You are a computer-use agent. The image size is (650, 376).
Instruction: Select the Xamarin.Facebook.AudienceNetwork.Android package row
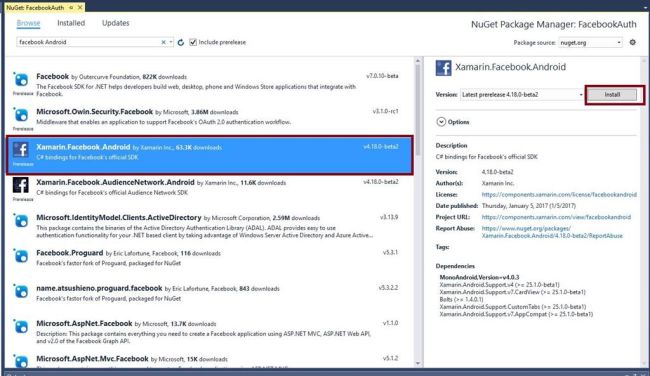point(209,190)
